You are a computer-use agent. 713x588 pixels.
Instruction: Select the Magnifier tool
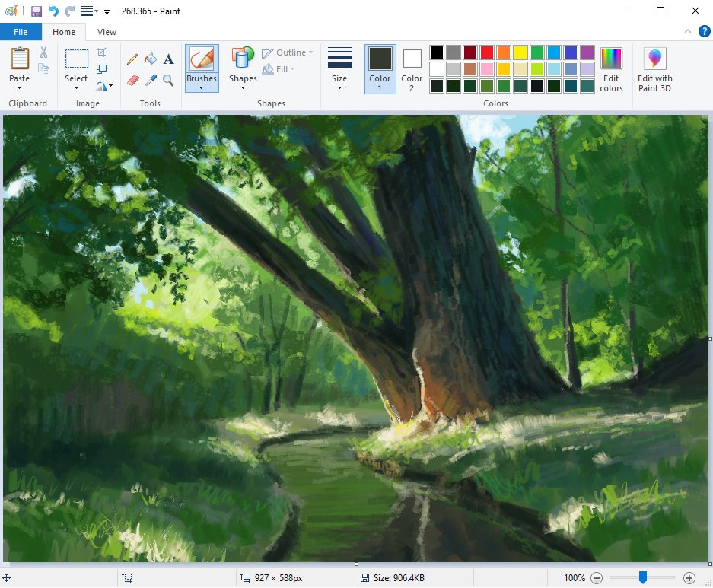tap(168, 81)
